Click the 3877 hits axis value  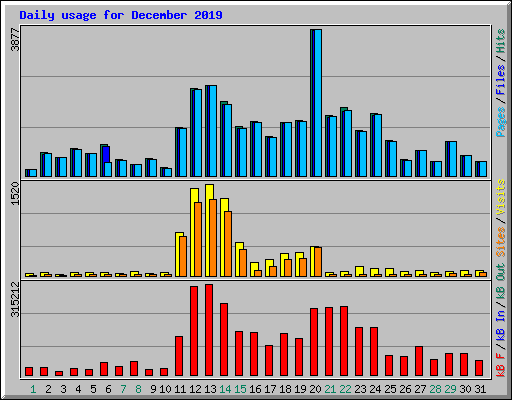tap(15, 39)
